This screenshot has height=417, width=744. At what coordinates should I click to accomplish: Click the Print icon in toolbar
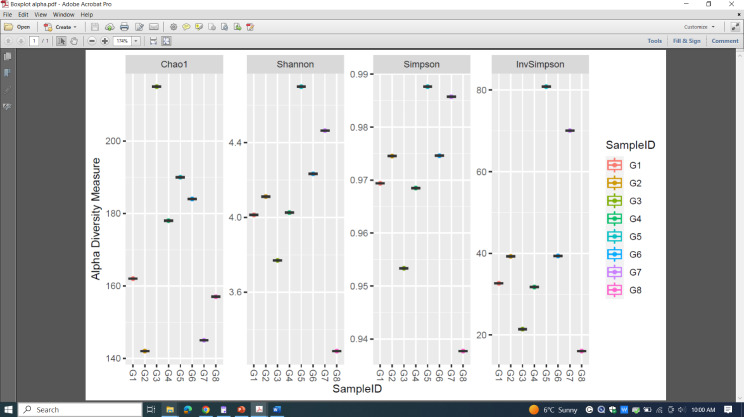click(x=123, y=27)
